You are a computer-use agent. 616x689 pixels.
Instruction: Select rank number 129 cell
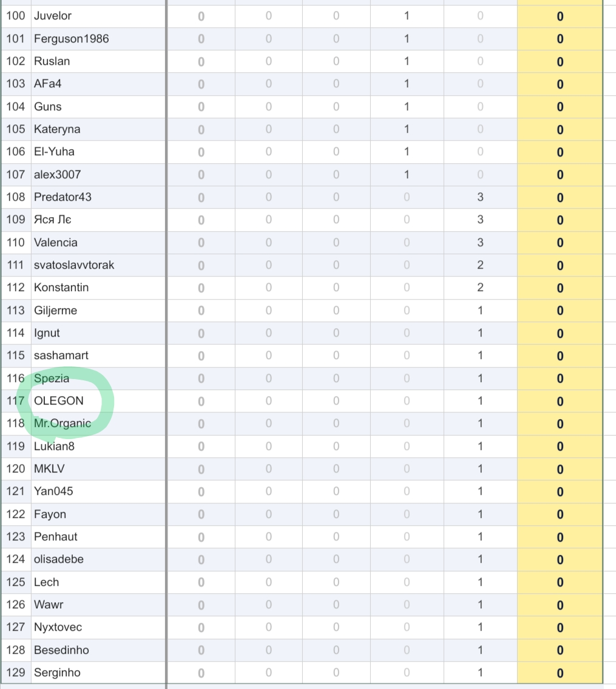(x=16, y=673)
